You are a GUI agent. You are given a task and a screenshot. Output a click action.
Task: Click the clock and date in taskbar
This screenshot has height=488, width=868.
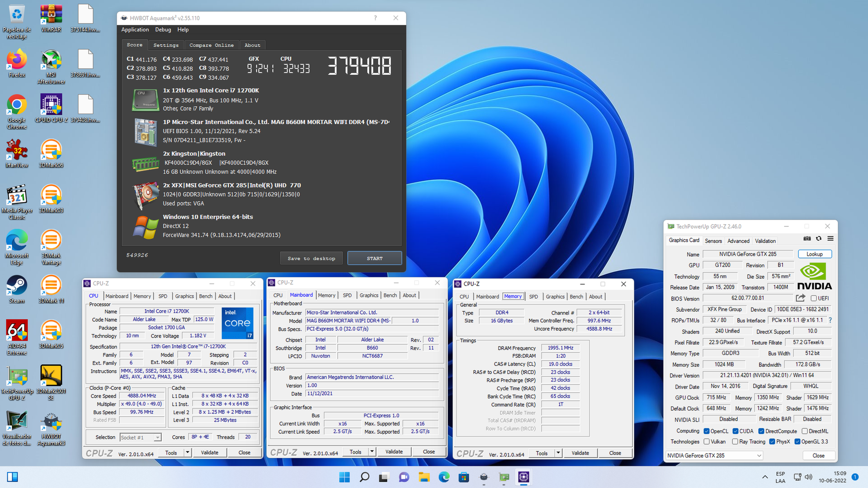[833, 477]
